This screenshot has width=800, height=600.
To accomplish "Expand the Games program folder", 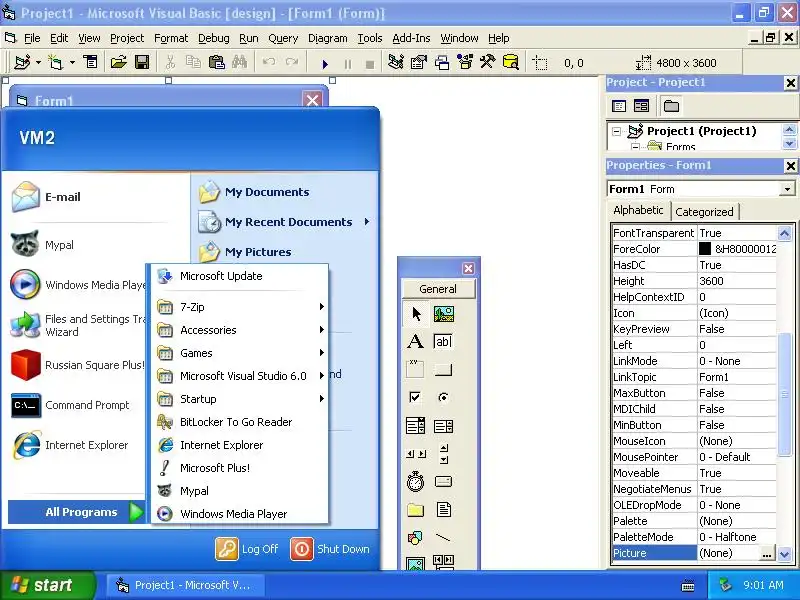I will click(240, 353).
